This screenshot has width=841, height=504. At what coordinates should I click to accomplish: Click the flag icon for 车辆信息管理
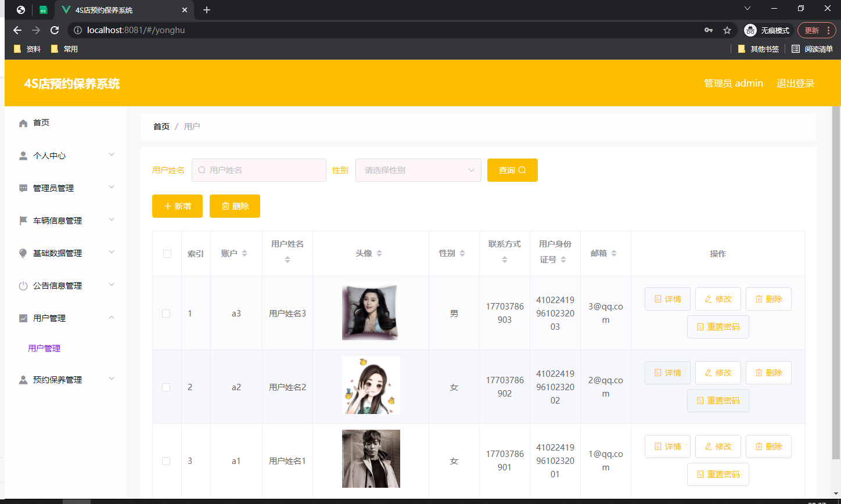tap(23, 220)
